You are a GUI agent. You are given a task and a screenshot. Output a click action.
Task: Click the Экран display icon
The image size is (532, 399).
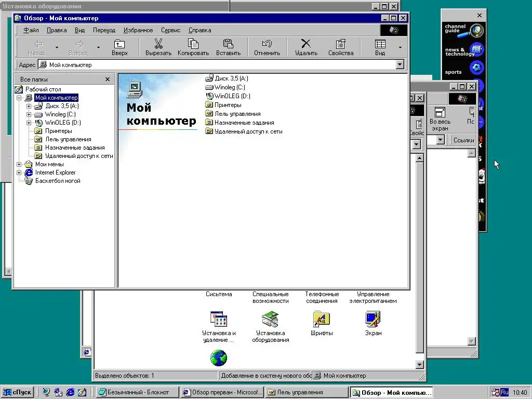pos(373,319)
